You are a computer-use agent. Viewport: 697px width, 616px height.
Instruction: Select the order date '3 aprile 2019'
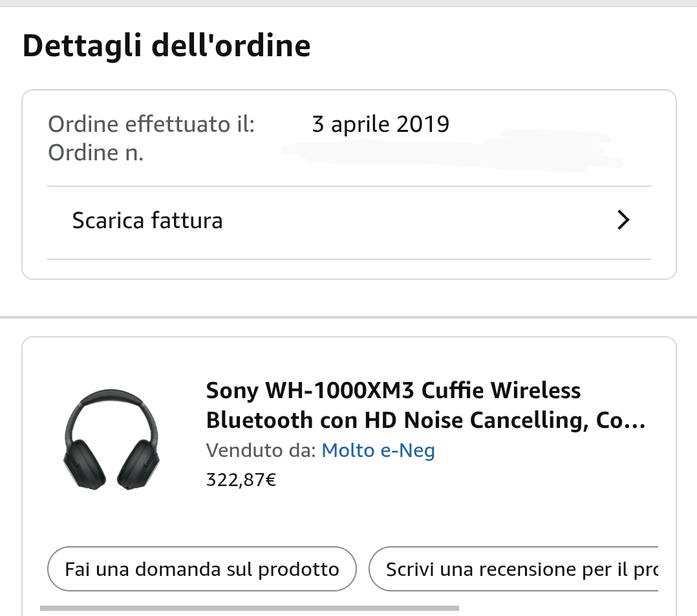pyautogui.click(x=381, y=123)
